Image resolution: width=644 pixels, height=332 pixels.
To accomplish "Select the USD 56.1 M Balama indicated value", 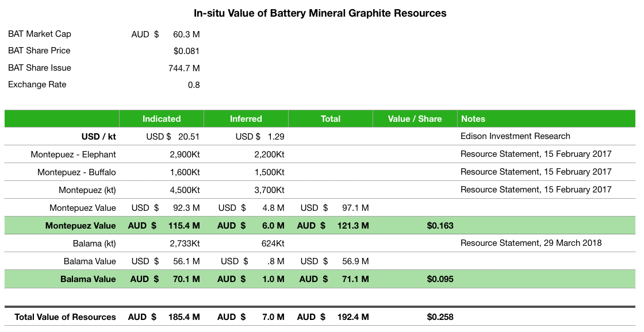I will [166, 261].
